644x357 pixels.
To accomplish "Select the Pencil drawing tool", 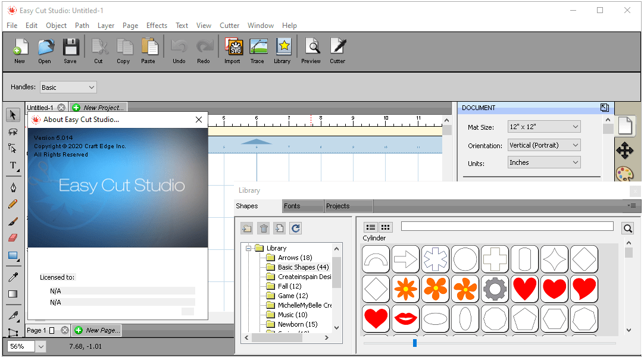I will [x=12, y=204].
